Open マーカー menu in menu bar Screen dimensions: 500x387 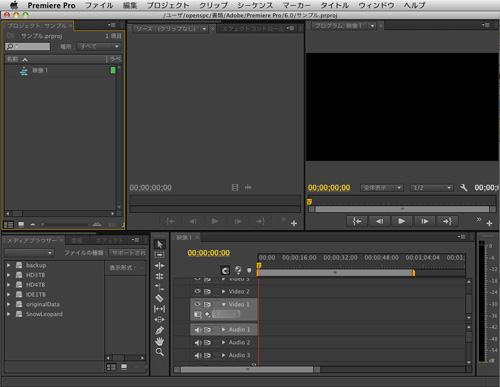click(297, 5)
